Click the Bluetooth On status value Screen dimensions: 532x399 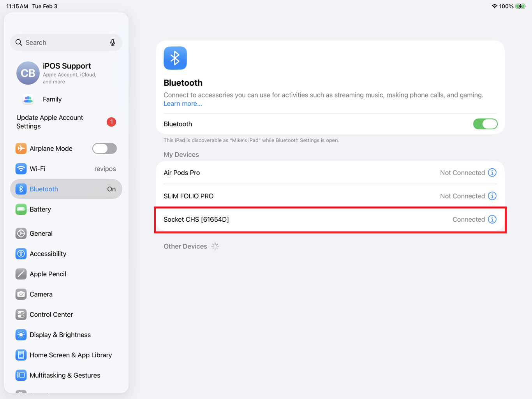[x=111, y=189]
